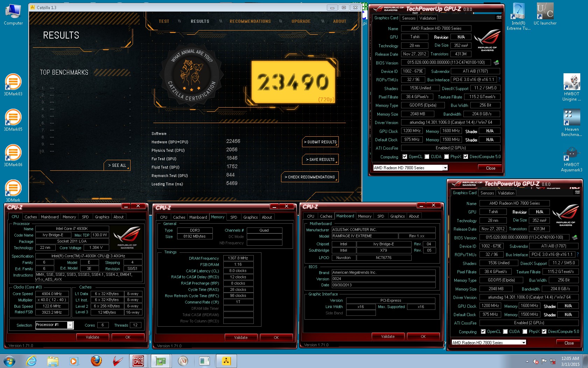The width and height of the screenshot is (588, 368).
Task: Click SEE ALL under Top Benchmarks
Action: [117, 165]
